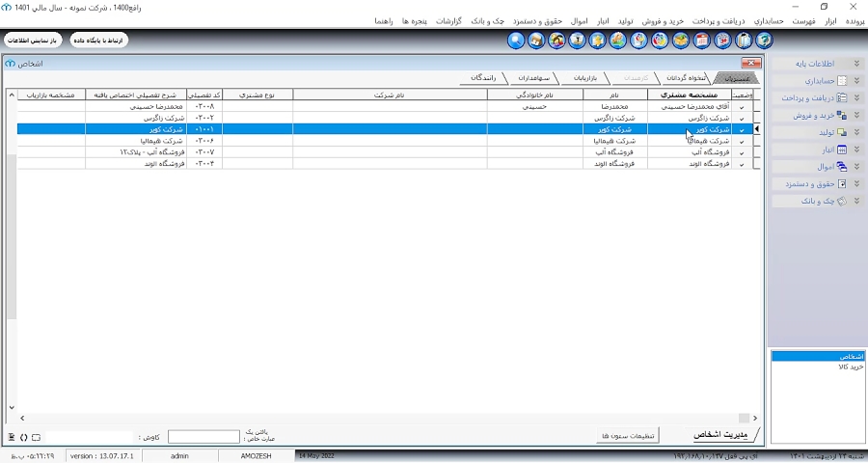Viewport: 868px width, 463px height.
Task: Switch to the بازاریابان tab
Action: pyautogui.click(x=585, y=78)
